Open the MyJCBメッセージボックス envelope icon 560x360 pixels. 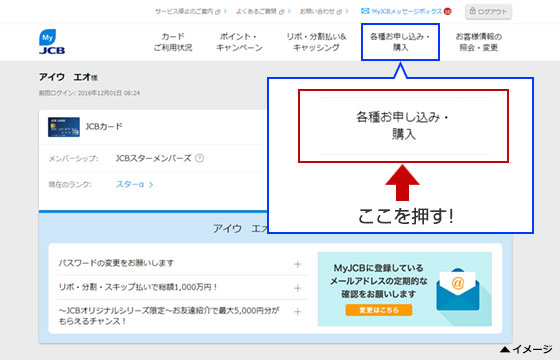point(365,11)
